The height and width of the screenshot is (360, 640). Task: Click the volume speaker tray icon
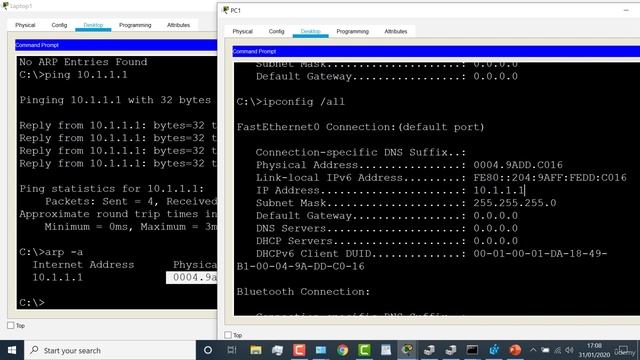(570, 350)
